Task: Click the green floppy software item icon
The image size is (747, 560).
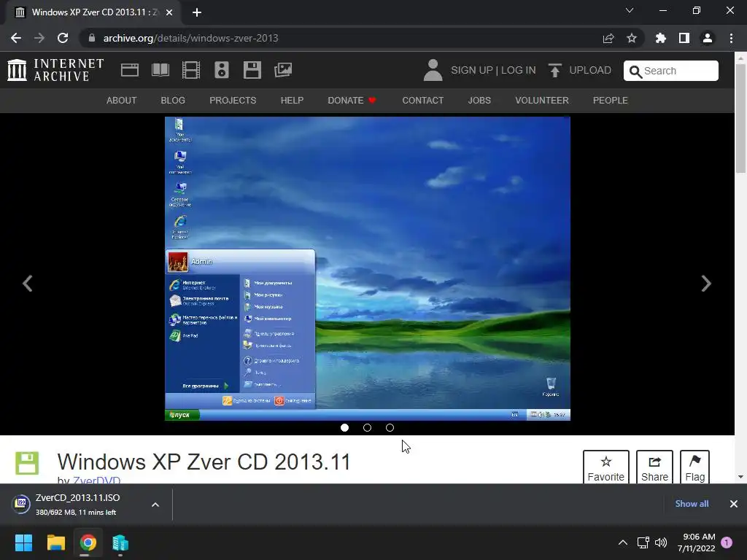Action: click(27, 463)
